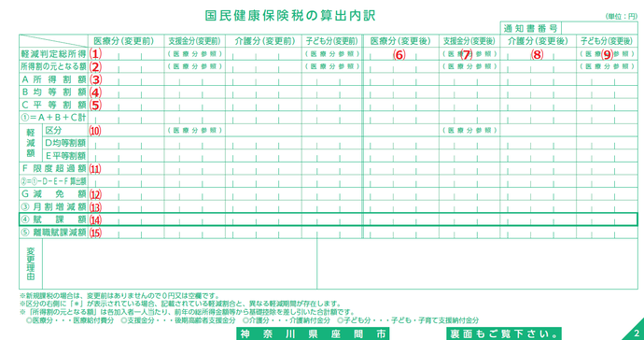Select row label E平等割額
Viewport: 644px width, 340px height.
pyautogui.click(x=65, y=156)
